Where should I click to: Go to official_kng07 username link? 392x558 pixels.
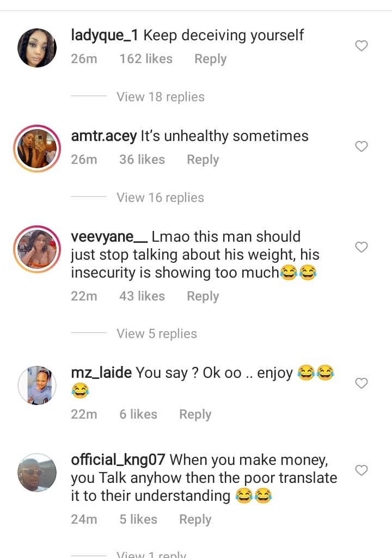[118, 460]
